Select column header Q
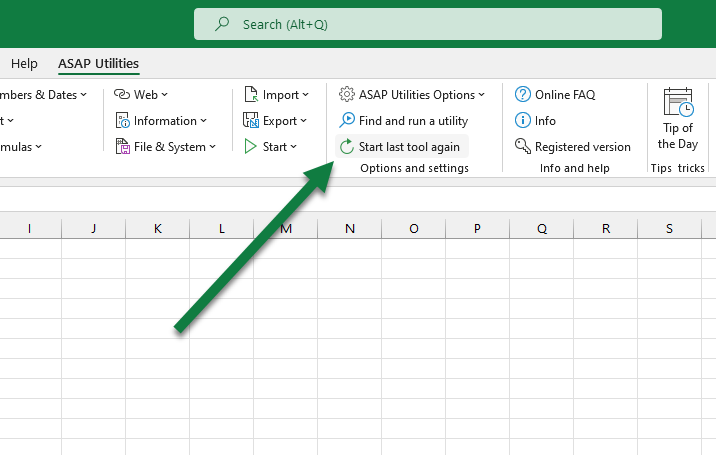 542,228
